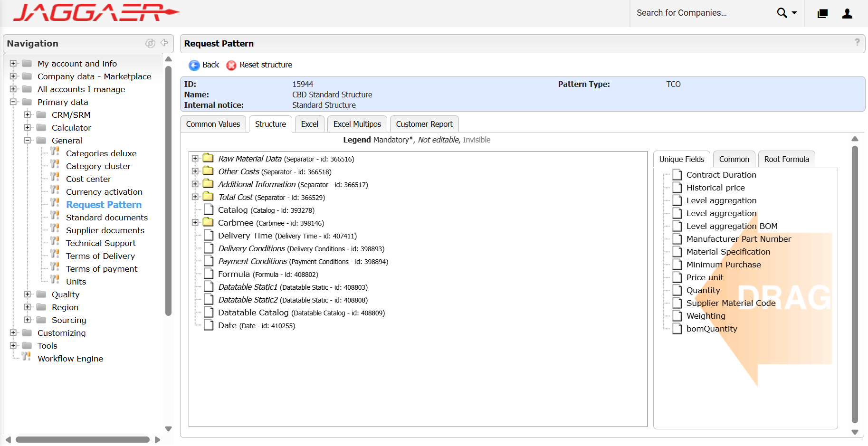Select the Raw Material Data folder icon
Viewport: 868px width, 446px height.
tap(208, 158)
